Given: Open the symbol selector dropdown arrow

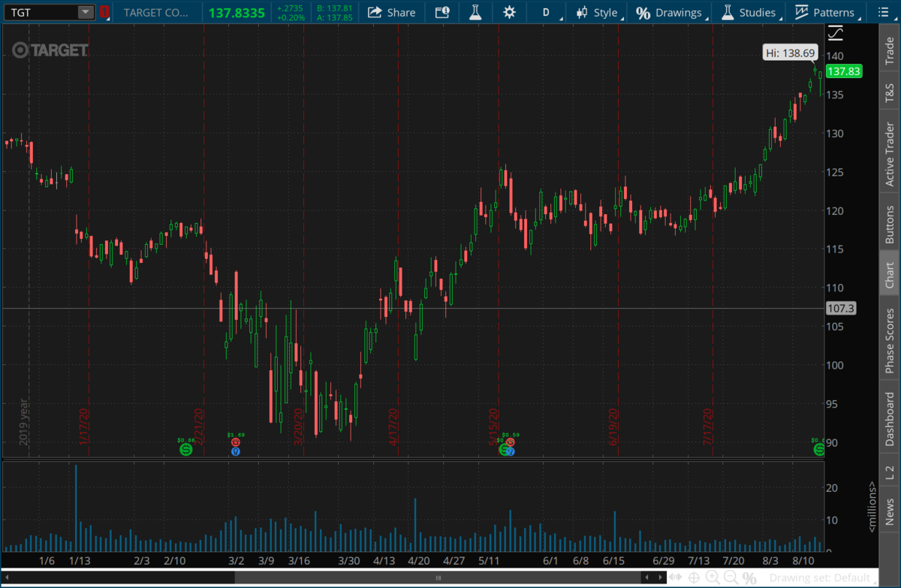Looking at the screenshot, I should 86,12.
